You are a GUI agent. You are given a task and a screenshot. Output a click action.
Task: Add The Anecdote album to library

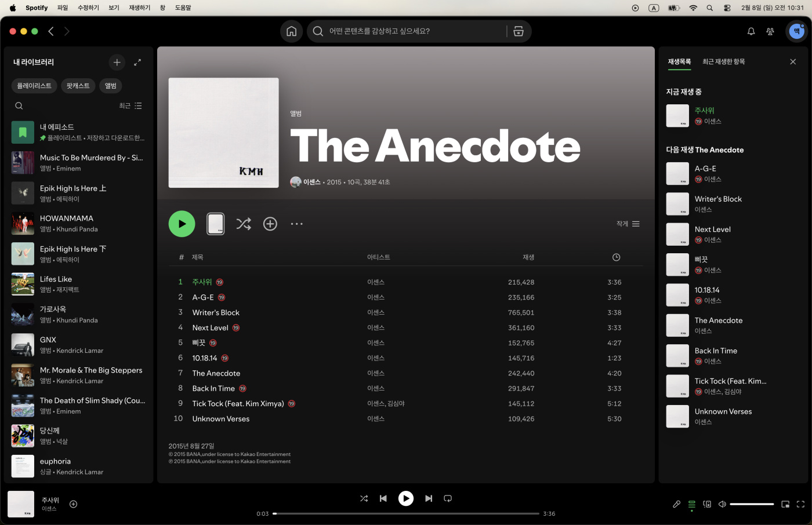click(270, 224)
